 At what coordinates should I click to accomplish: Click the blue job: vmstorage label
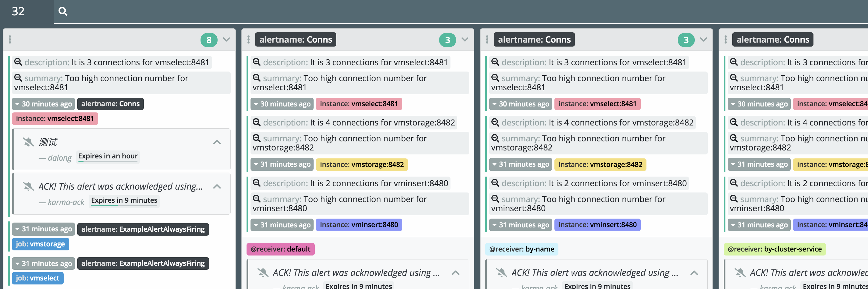40,244
